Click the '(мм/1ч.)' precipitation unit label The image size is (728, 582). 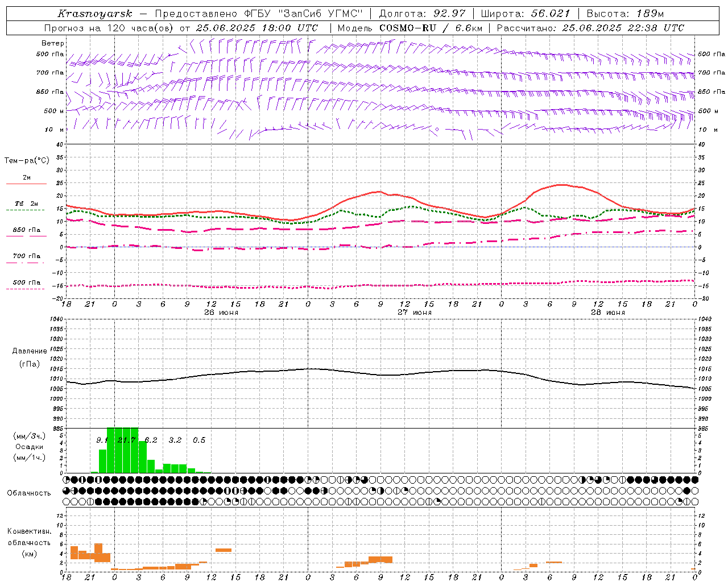[30, 458]
